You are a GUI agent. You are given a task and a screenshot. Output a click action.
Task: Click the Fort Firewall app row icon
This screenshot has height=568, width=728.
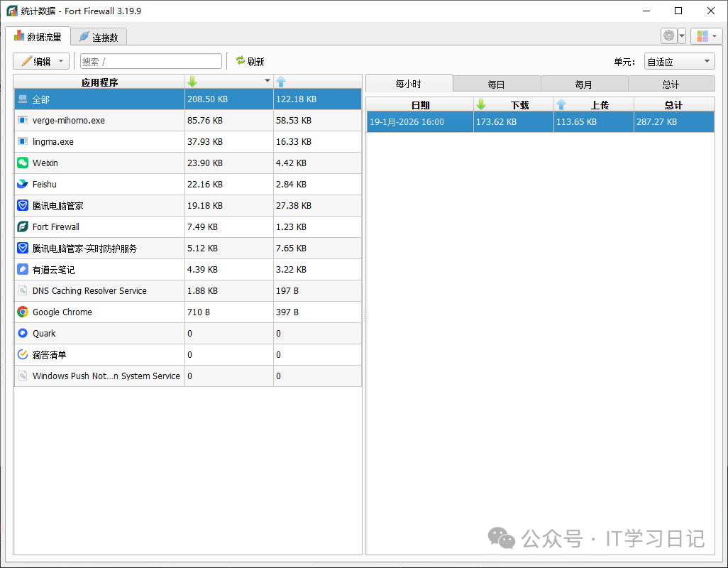click(23, 227)
